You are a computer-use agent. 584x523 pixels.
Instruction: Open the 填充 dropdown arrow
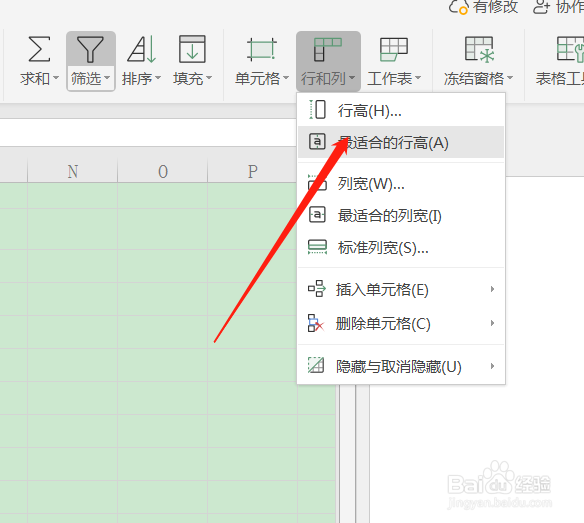pyautogui.click(x=209, y=78)
